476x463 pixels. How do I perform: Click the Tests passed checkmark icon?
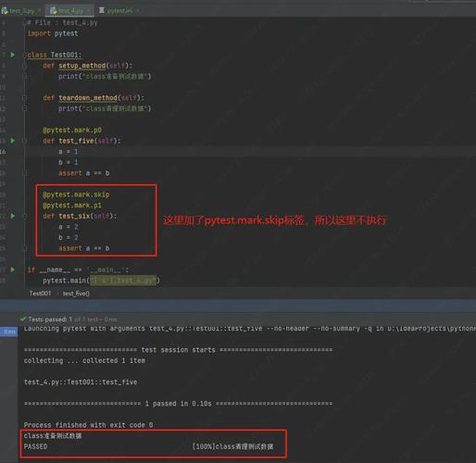23,319
